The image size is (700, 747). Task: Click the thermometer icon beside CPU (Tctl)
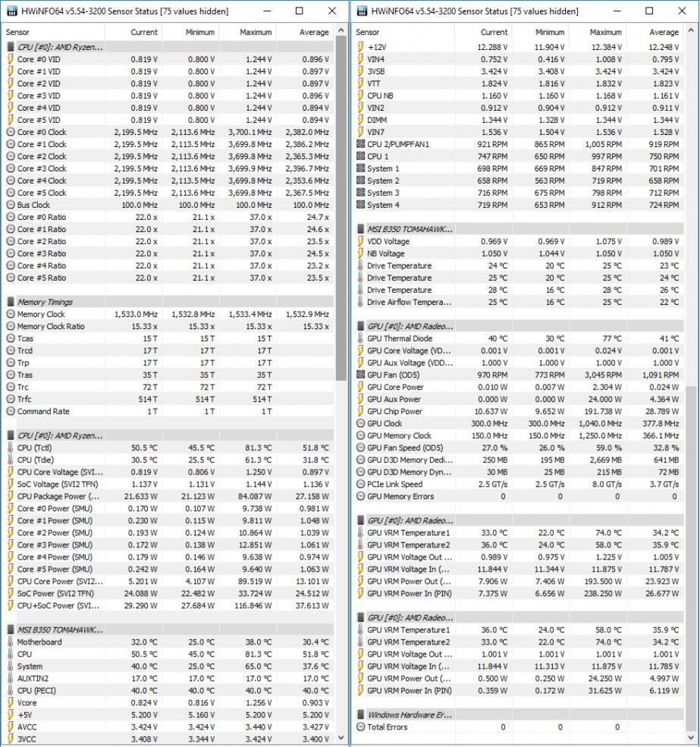point(11,447)
